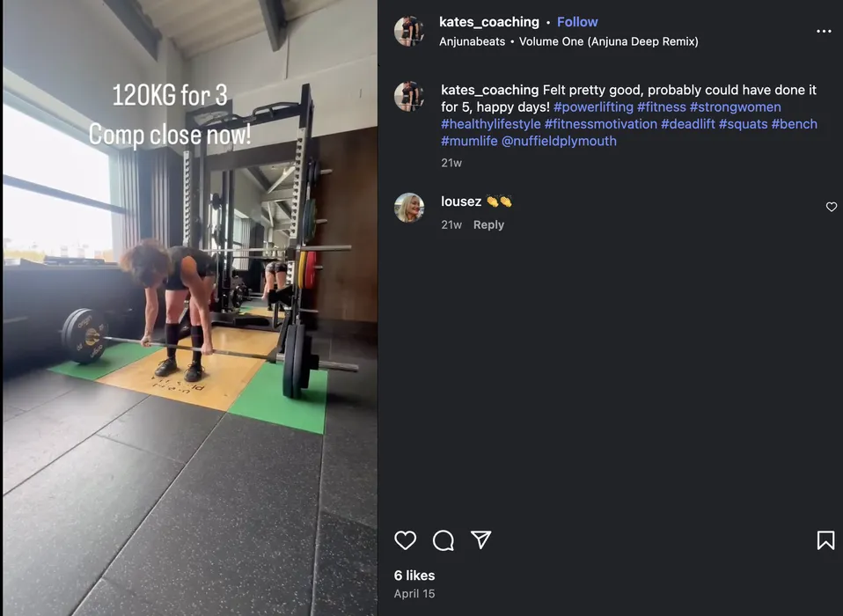Click kates_coaching username in header
The image size is (843, 616).
point(489,22)
